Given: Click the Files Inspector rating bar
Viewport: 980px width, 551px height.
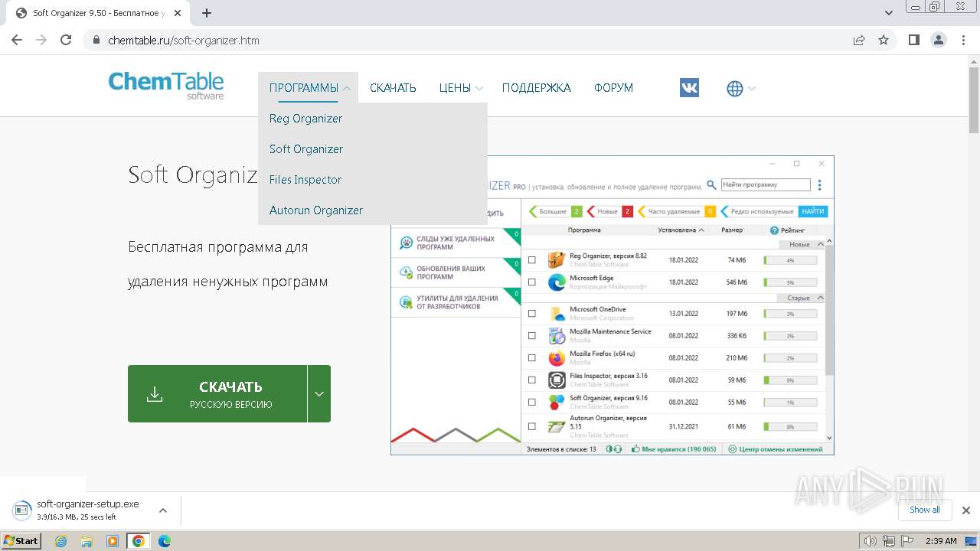Looking at the screenshot, I should pos(790,380).
